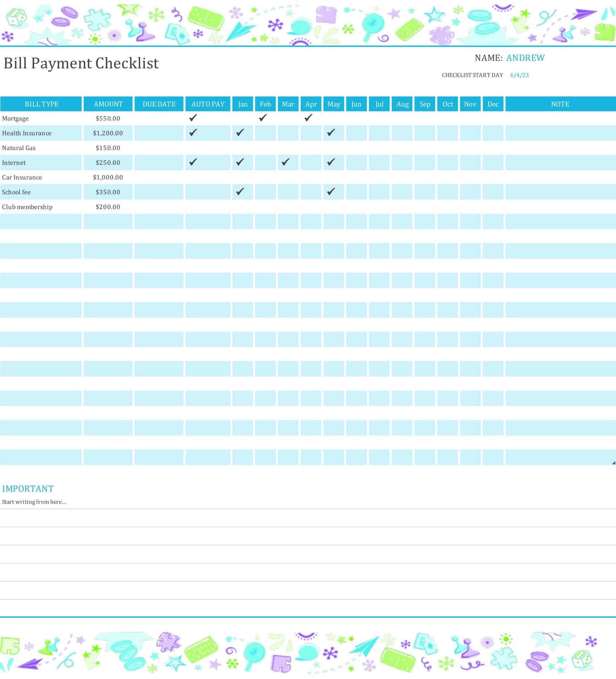Viewport: 616px width, 679px height.
Task: Click the $350.00 School fee amount
Action: [x=108, y=192]
